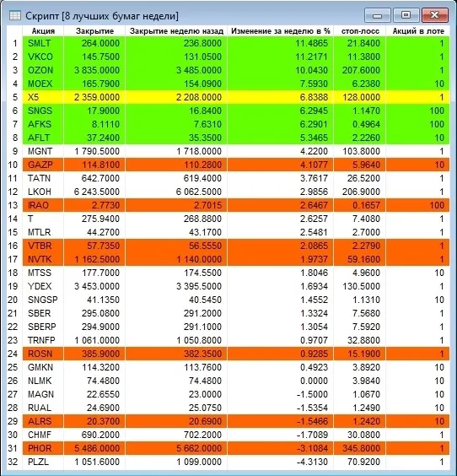
Task: Click the Акция column header
Action: point(43,31)
